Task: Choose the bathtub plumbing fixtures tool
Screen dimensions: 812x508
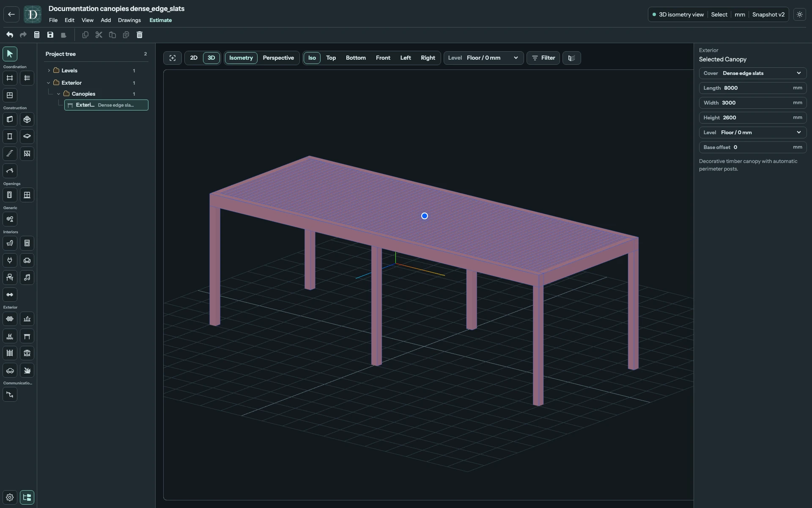Action: [x=10, y=243]
